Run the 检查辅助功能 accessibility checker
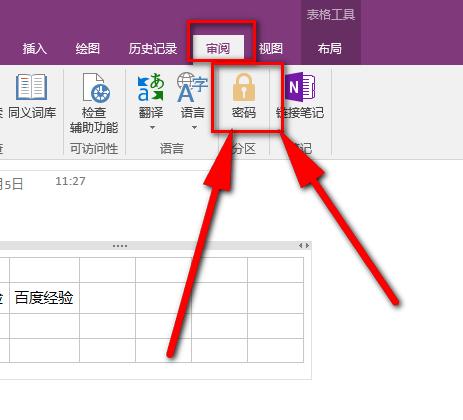The width and height of the screenshot is (463, 420). point(94,103)
